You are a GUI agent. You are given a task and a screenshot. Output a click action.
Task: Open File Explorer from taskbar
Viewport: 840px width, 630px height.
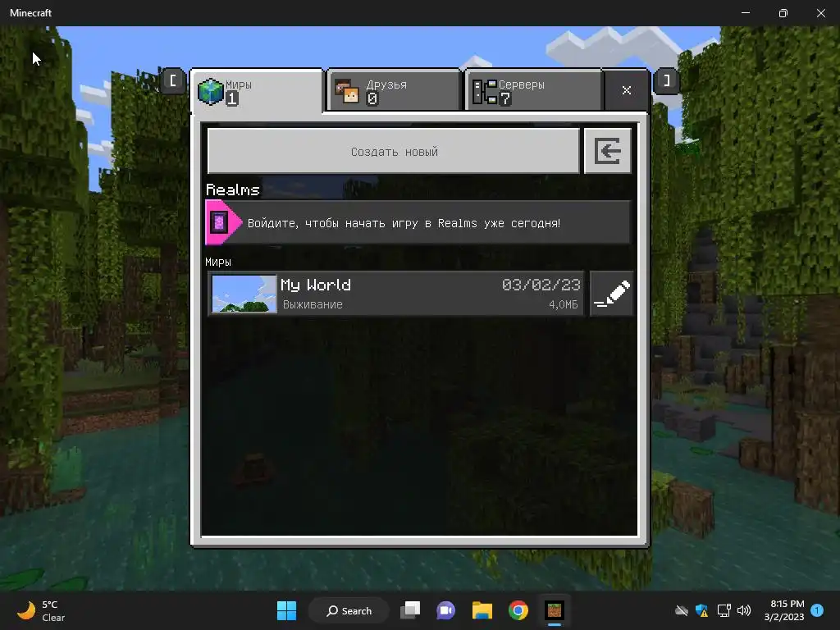(x=482, y=610)
